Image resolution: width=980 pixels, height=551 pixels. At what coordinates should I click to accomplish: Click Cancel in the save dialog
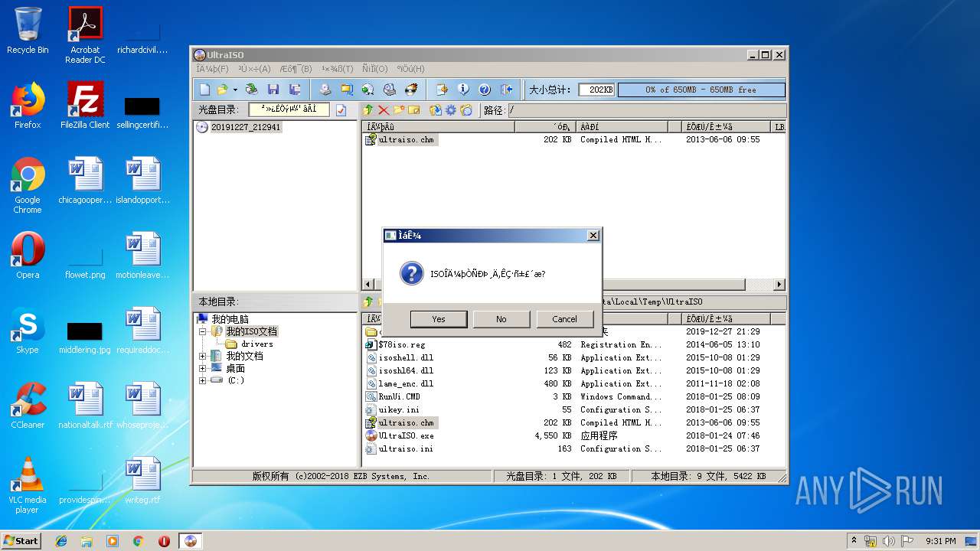pyautogui.click(x=564, y=319)
